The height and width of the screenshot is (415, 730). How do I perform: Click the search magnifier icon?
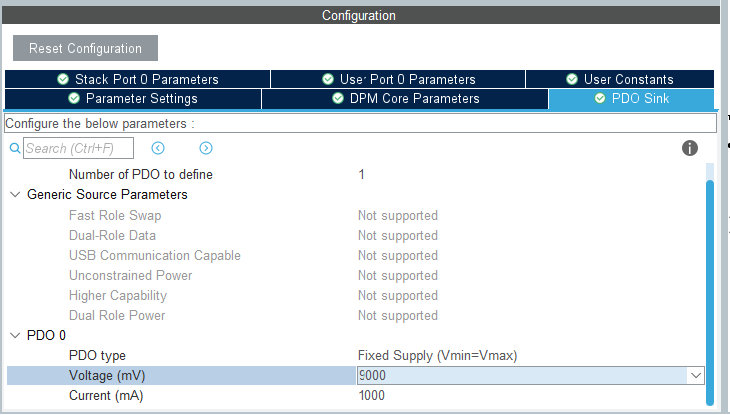(x=14, y=148)
